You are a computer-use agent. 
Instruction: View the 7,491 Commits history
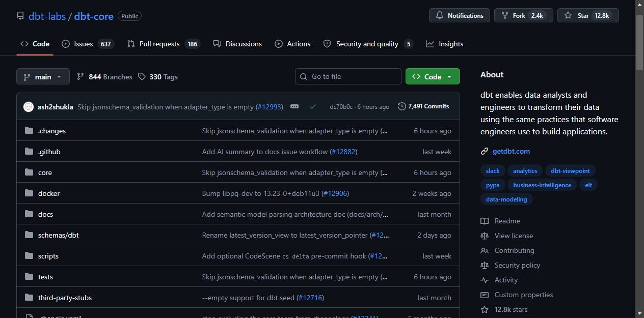tap(423, 106)
